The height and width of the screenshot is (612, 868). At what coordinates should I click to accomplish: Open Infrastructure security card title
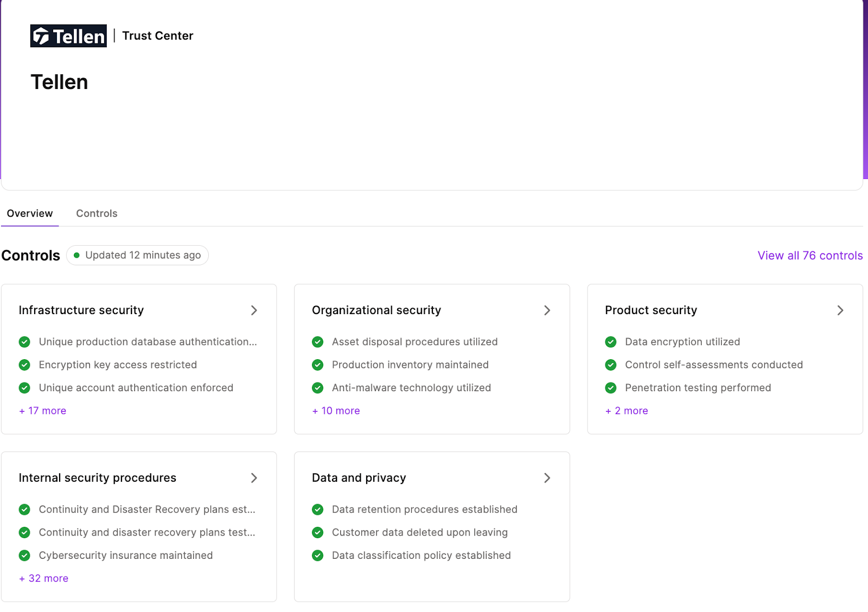click(81, 310)
